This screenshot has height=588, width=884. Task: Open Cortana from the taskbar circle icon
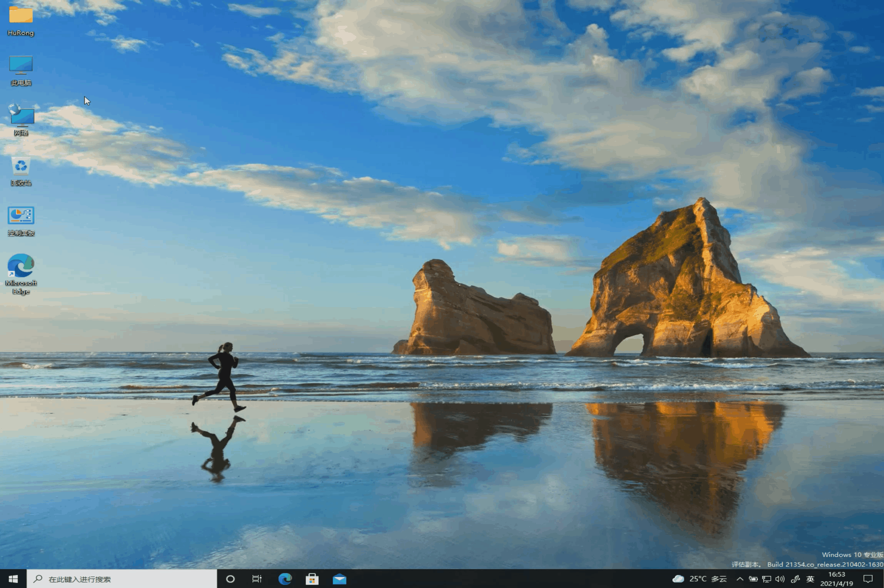(x=230, y=579)
